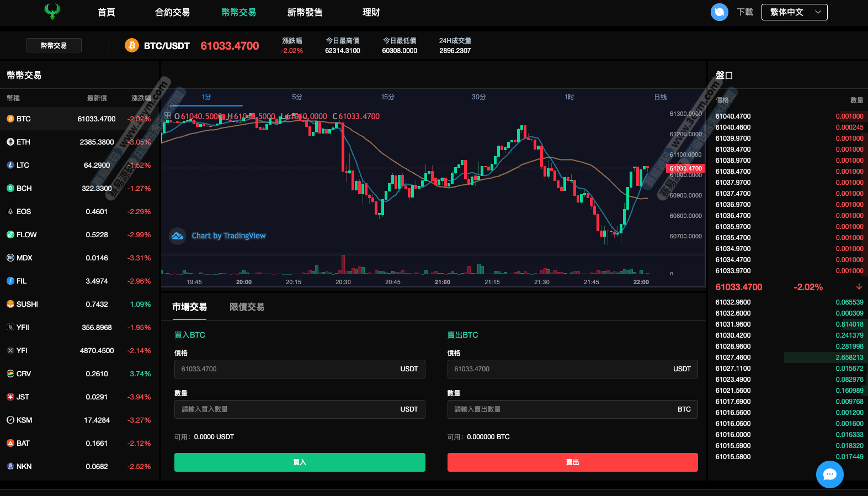The image size is (868, 496).
Task: Select the FIL coin icon
Action: [10, 281]
